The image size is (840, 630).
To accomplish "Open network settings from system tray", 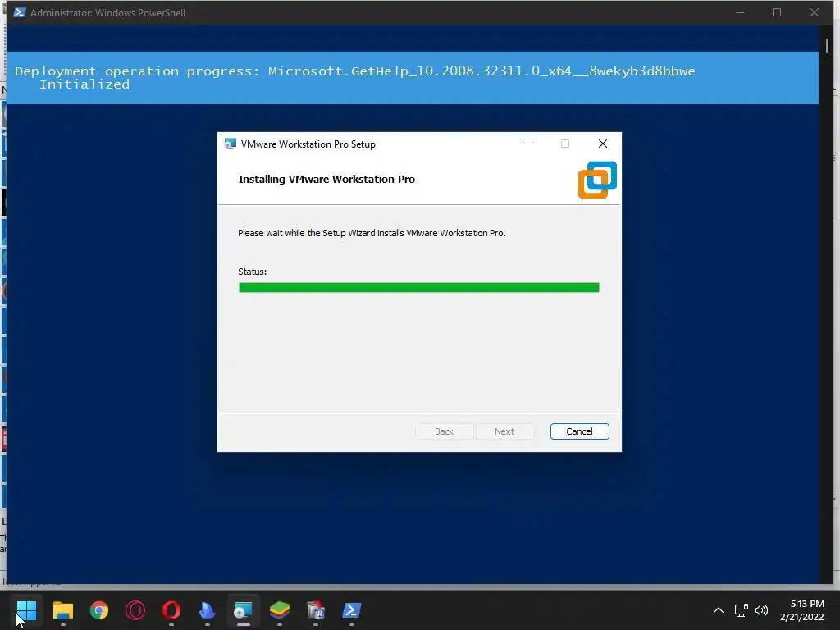I will click(x=742, y=610).
